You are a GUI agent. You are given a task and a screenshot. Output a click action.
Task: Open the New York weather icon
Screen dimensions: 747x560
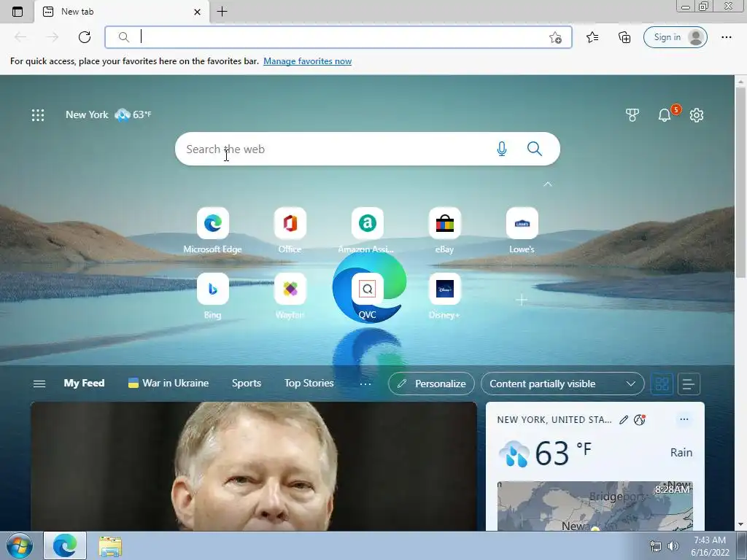pyautogui.click(x=123, y=114)
